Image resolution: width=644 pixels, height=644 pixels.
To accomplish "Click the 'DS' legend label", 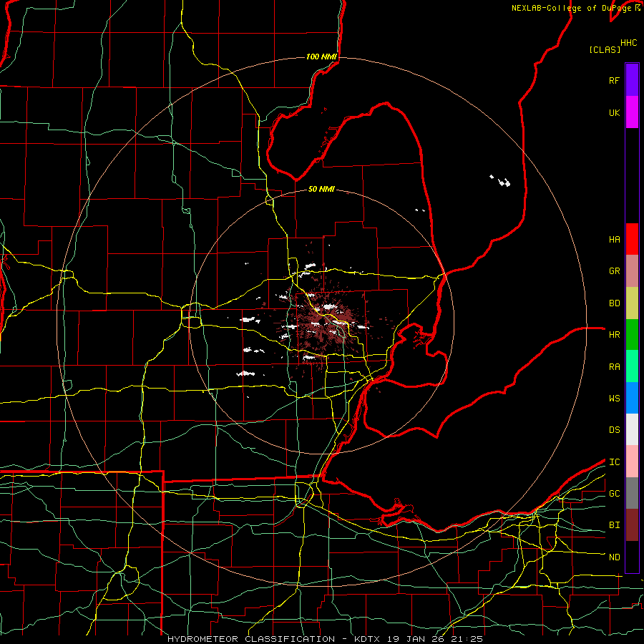I will (x=614, y=430).
